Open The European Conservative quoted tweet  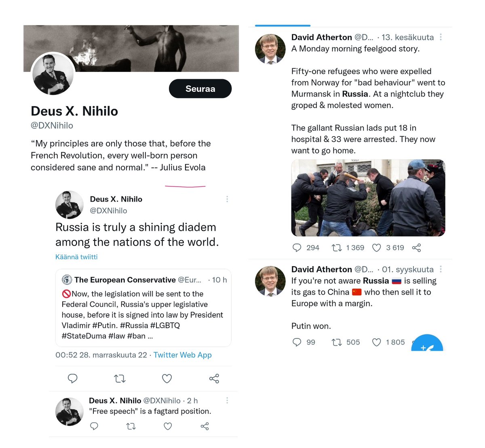(143, 308)
